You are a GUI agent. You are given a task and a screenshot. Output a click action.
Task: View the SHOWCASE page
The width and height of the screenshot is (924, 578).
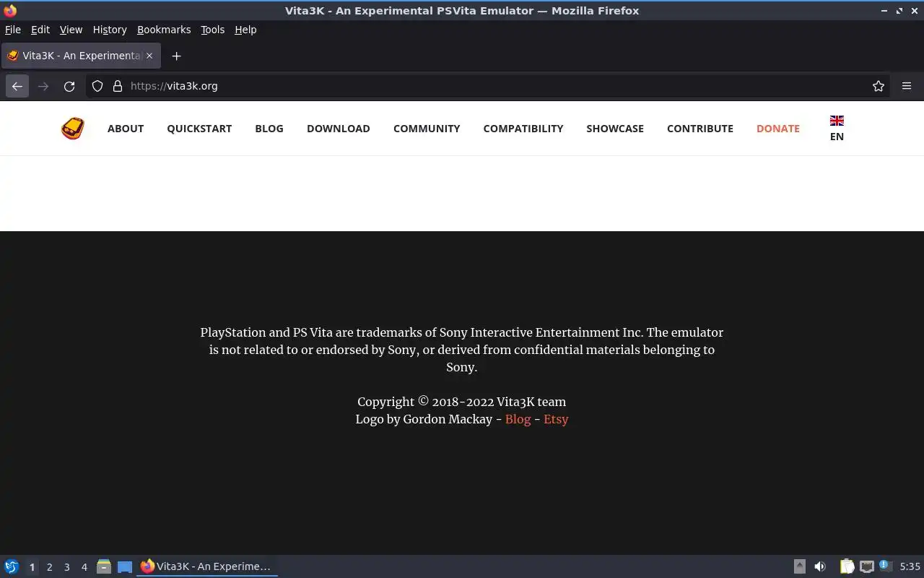coord(615,129)
